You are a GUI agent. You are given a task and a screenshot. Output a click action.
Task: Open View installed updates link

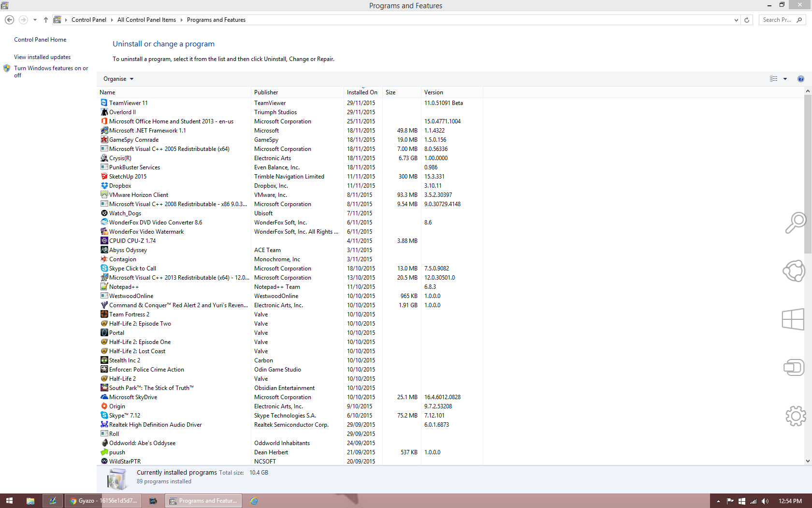(42, 57)
